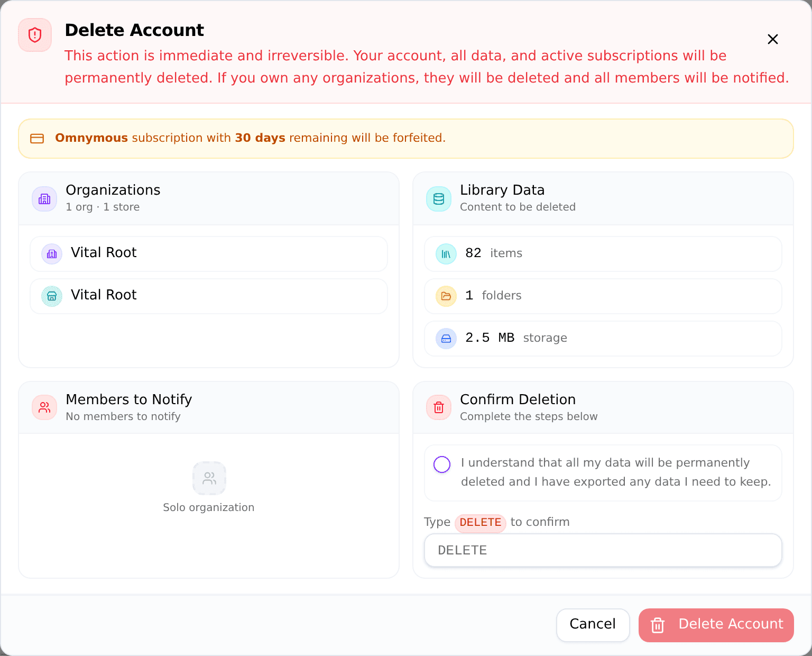Click the shield warning icon in header
This screenshot has width=812, height=656.
(35, 35)
